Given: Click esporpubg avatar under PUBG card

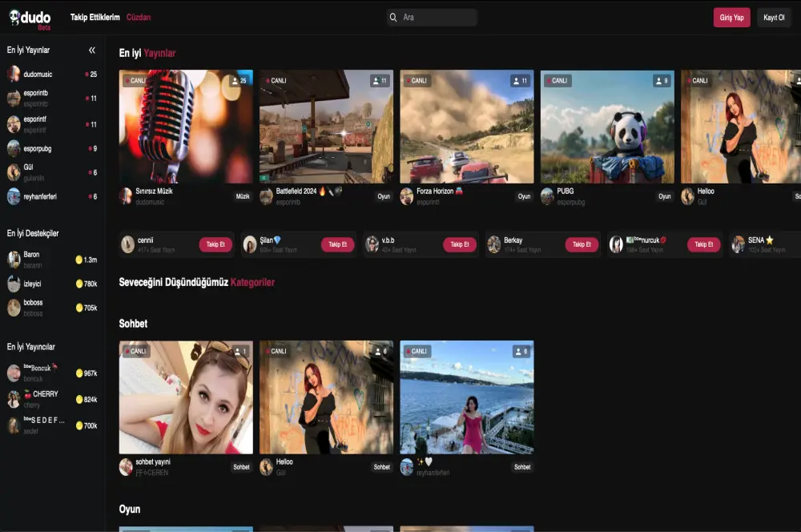Looking at the screenshot, I should coord(547,196).
